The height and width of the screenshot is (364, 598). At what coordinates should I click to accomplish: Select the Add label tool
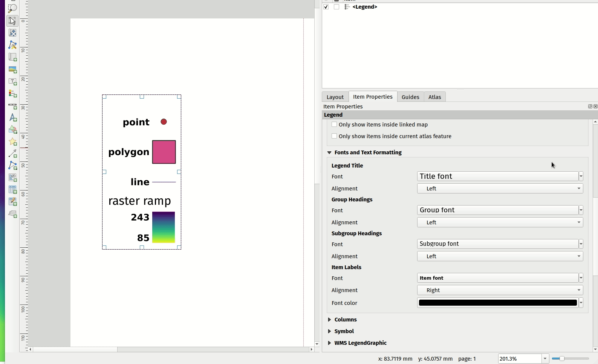point(12,82)
